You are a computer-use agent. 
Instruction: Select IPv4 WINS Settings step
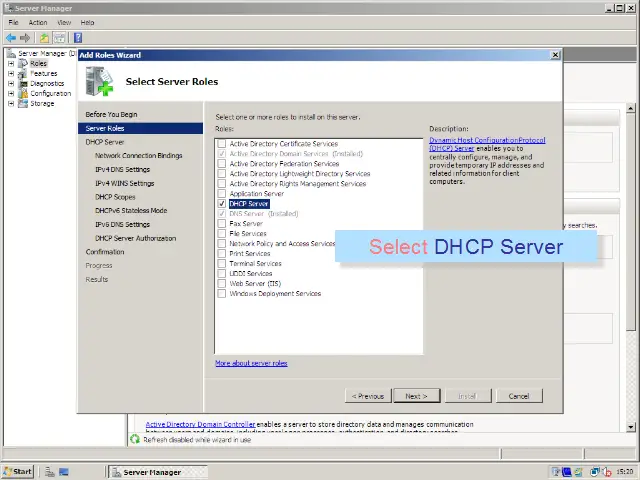[125, 183]
